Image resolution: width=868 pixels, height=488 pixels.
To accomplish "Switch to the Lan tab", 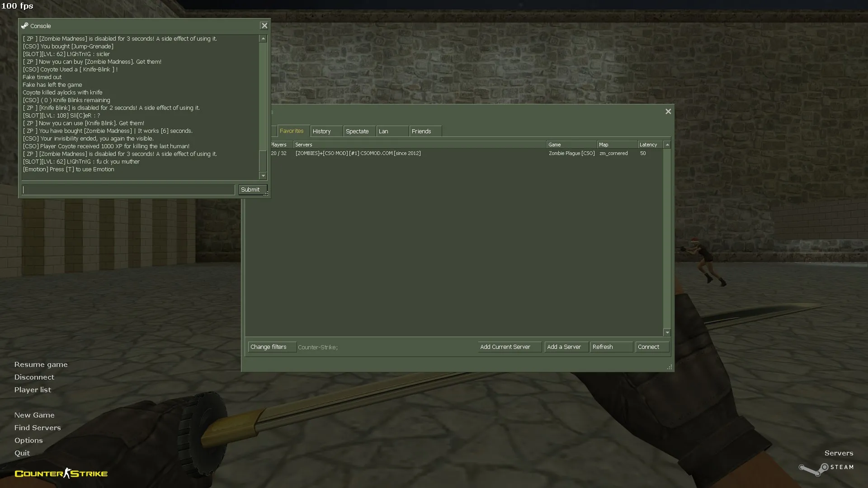I will coord(392,131).
